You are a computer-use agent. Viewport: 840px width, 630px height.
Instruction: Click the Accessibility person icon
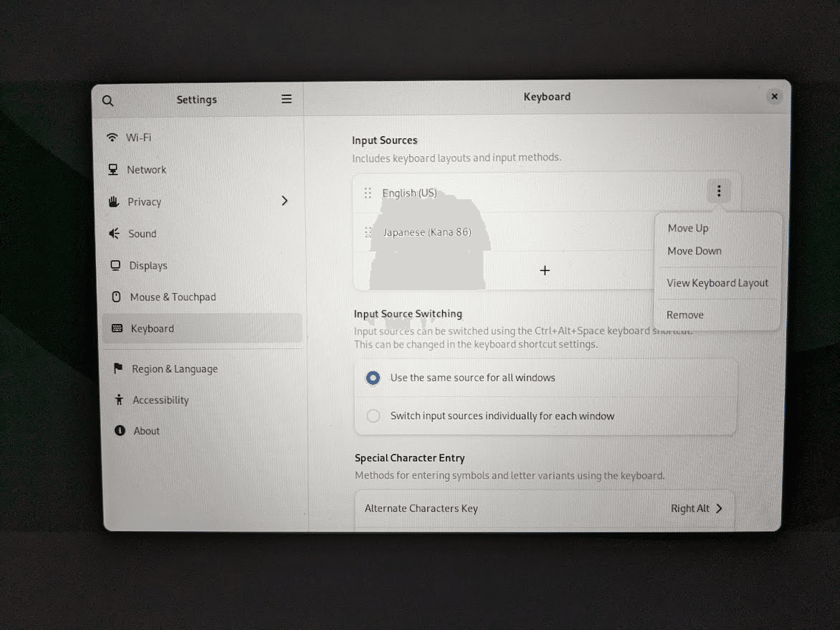pyautogui.click(x=119, y=400)
